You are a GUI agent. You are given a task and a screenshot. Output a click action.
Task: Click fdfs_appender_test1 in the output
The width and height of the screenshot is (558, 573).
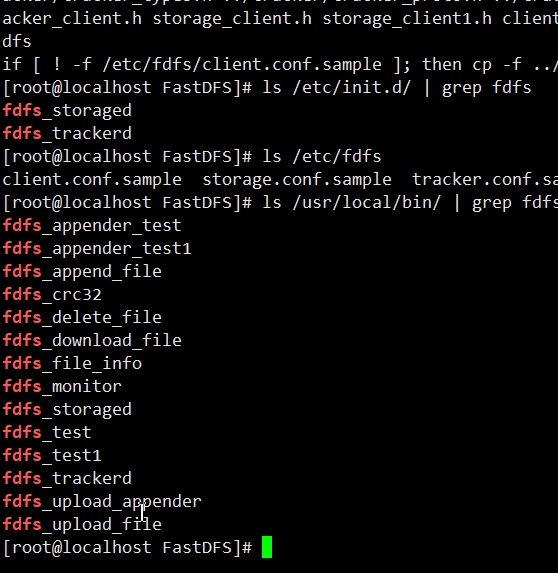[x=97, y=248]
